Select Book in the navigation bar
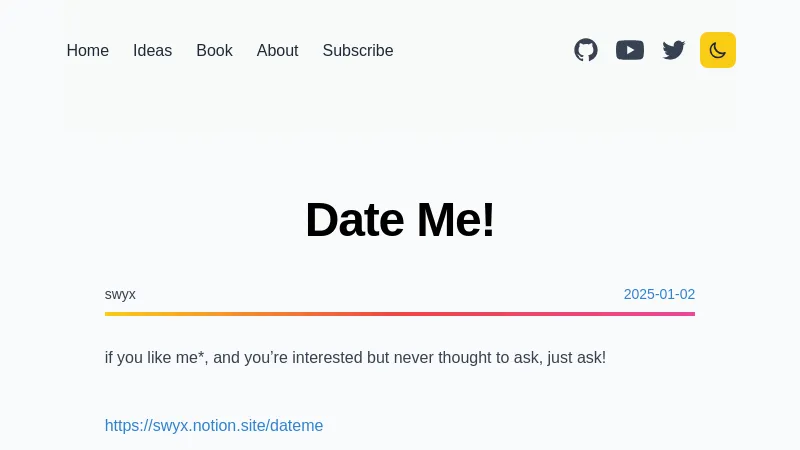The image size is (800, 450). tap(214, 51)
